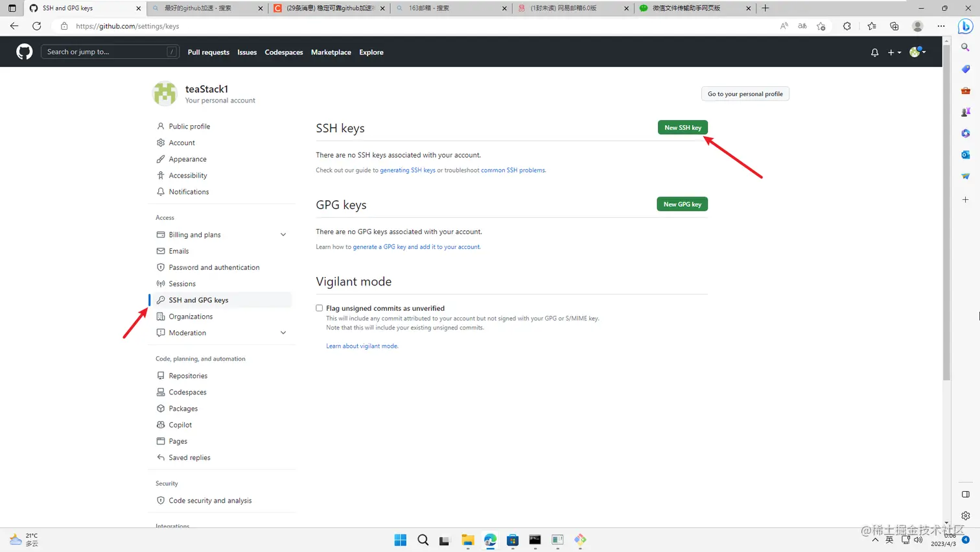Viewport: 980px width, 552px height.
Task: Open a new browser tab
Action: 765,8
